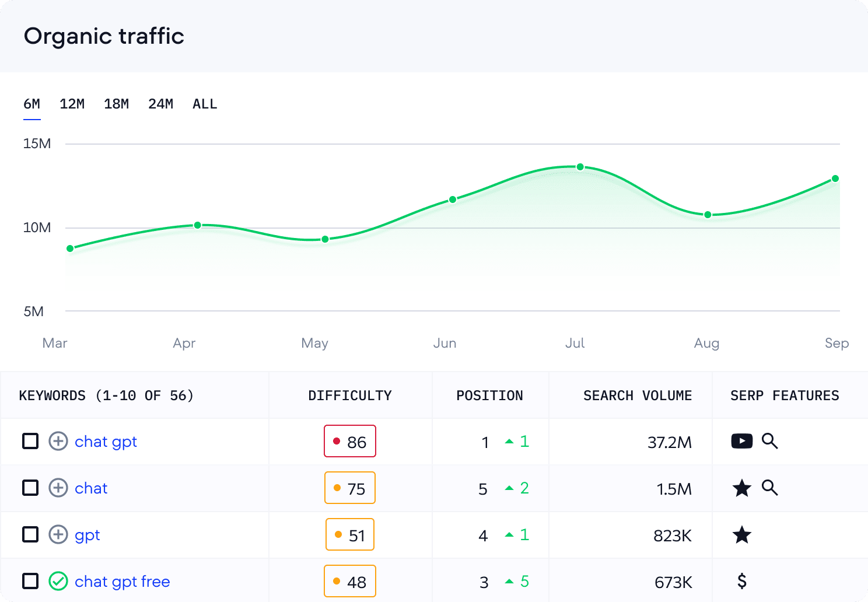Click the dollar sign icon for chat gpt free

(741, 581)
